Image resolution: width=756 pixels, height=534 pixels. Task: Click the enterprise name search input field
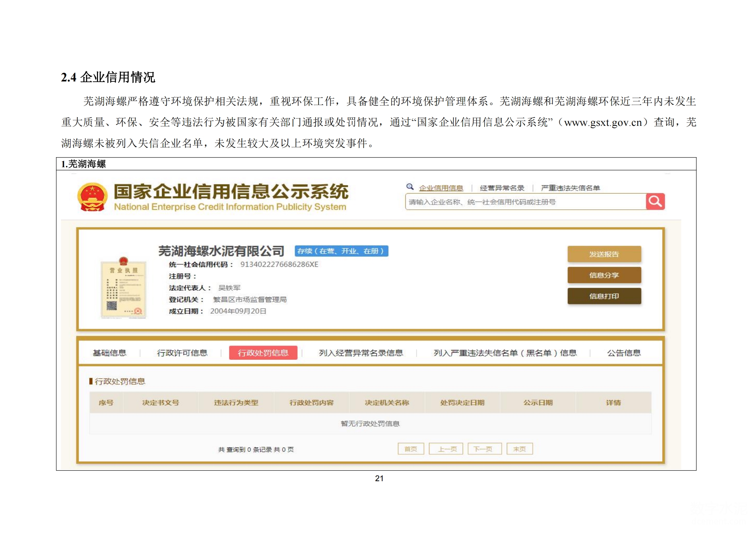click(x=525, y=202)
